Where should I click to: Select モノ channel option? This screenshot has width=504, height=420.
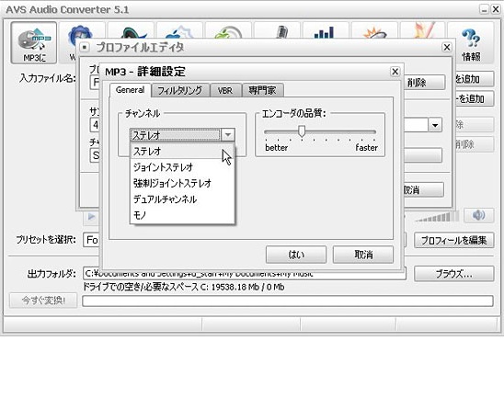(x=182, y=215)
